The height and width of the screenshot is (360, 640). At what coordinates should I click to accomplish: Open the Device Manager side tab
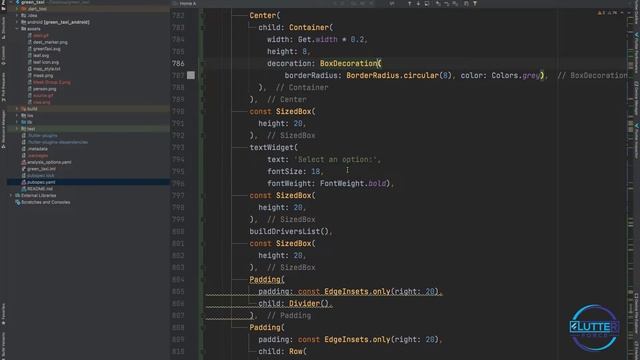click(636, 98)
